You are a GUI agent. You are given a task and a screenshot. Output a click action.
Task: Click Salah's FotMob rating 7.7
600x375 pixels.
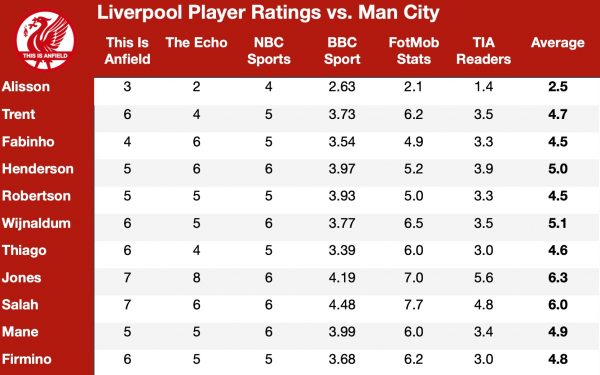[x=413, y=305]
